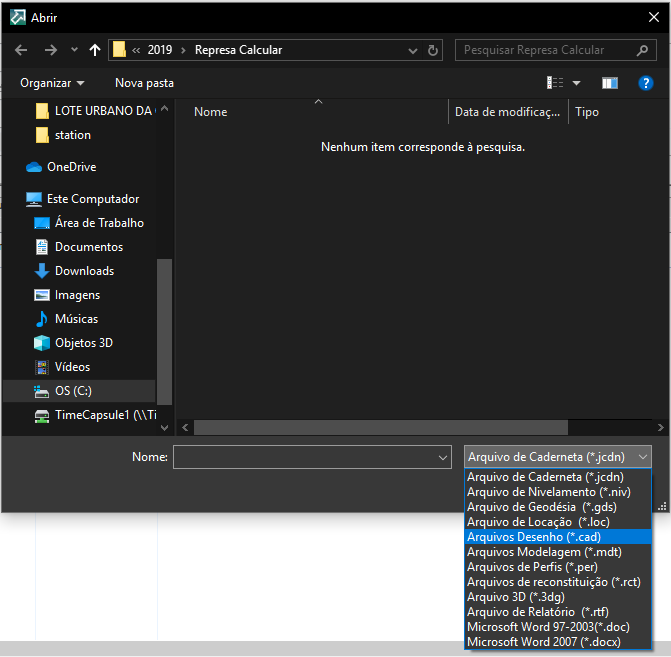Click the Up one level arrow

(x=95, y=50)
